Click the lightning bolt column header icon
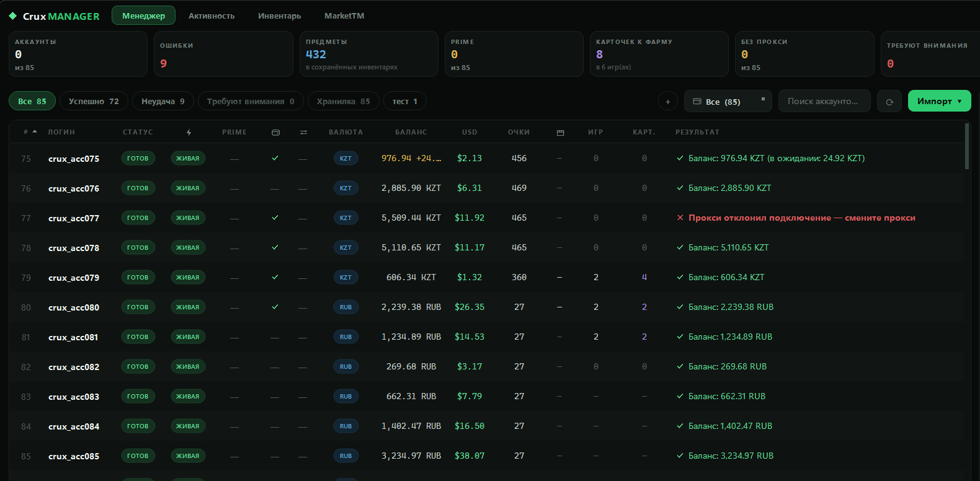Image resolution: width=980 pixels, height=481 pixels. pos(189,133)
